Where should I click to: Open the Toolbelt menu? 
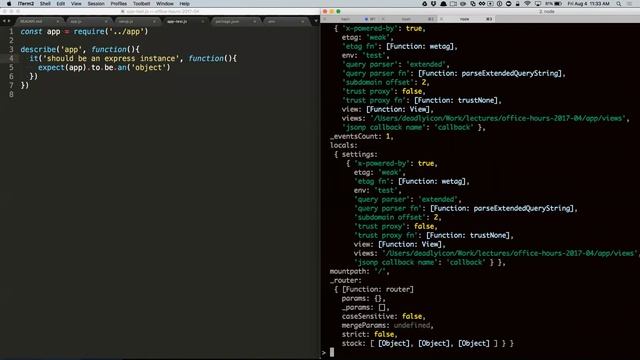click(141, 4)
